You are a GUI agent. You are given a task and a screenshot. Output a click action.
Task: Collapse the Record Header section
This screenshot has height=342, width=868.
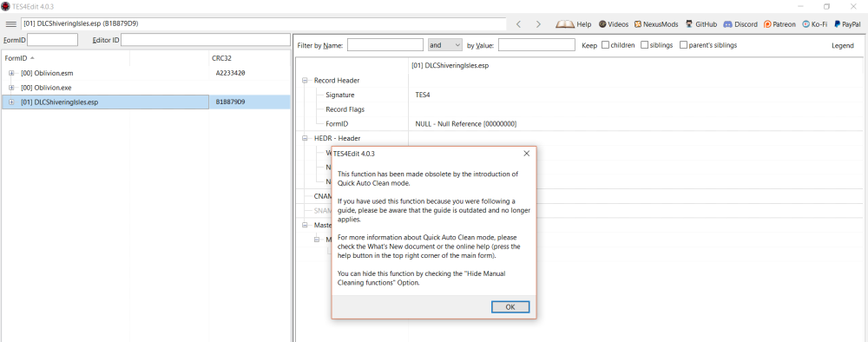(x=305, y=80)
